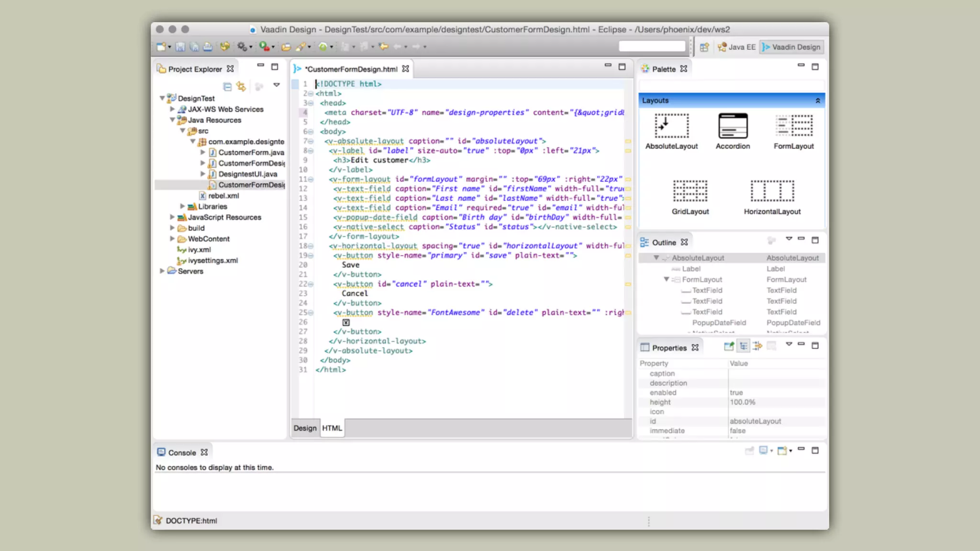Viewport: 980px width, 551px height.
Task: Switch to Java EE perspective
Action: [x=737, y=47]
